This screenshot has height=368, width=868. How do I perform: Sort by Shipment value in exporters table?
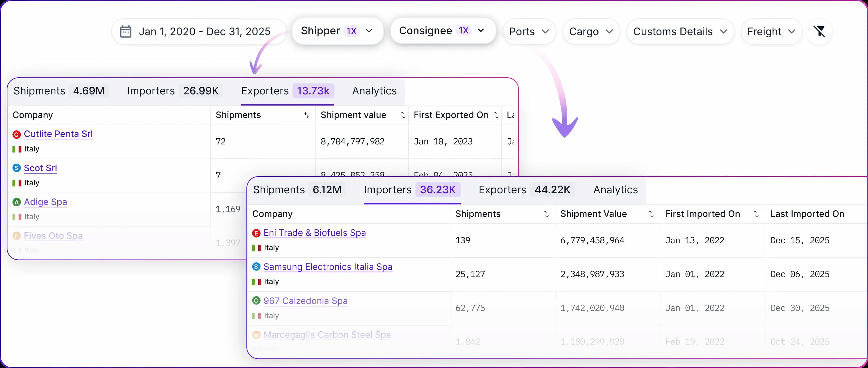[403, 115]
